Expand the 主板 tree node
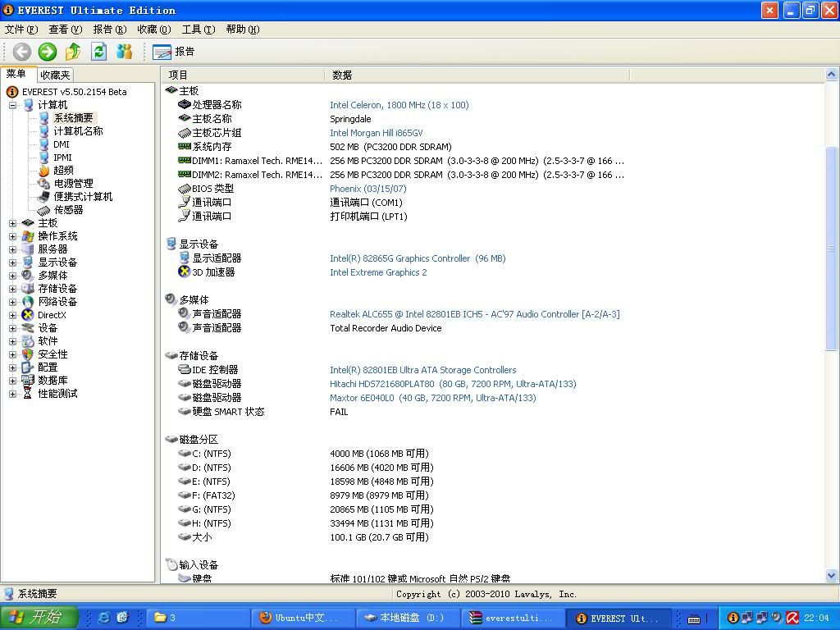This screenshot has height=630, width=840. point(12,223)
